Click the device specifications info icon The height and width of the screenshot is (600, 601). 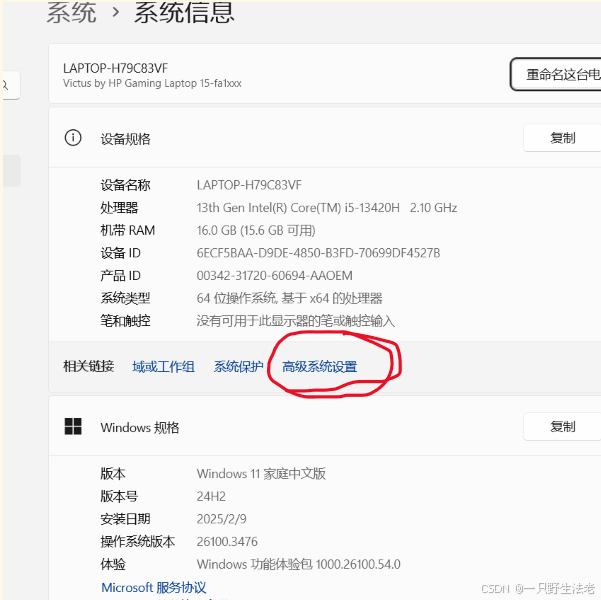pos(73,138)
